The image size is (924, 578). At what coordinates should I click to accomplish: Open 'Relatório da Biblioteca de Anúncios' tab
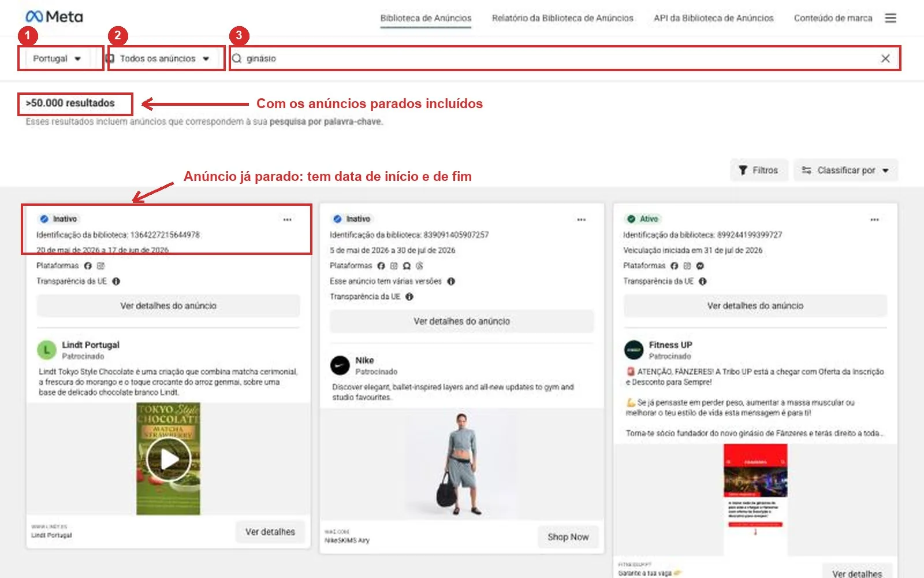(x=562, y=18)
